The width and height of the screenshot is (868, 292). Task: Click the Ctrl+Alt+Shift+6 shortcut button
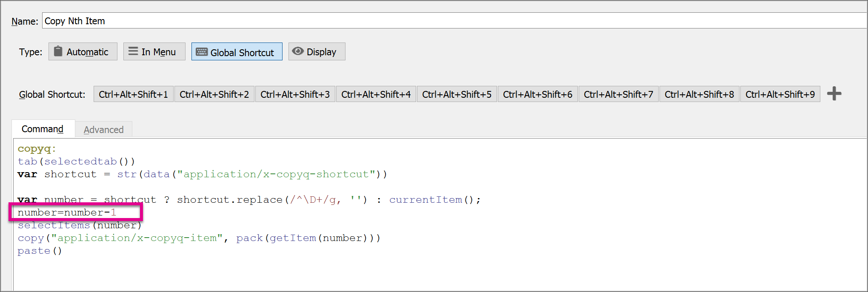tap(538, 94)
